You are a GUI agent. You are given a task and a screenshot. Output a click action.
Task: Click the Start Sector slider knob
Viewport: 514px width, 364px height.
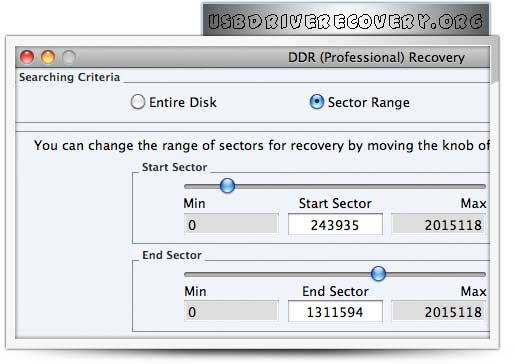point(227,186)
